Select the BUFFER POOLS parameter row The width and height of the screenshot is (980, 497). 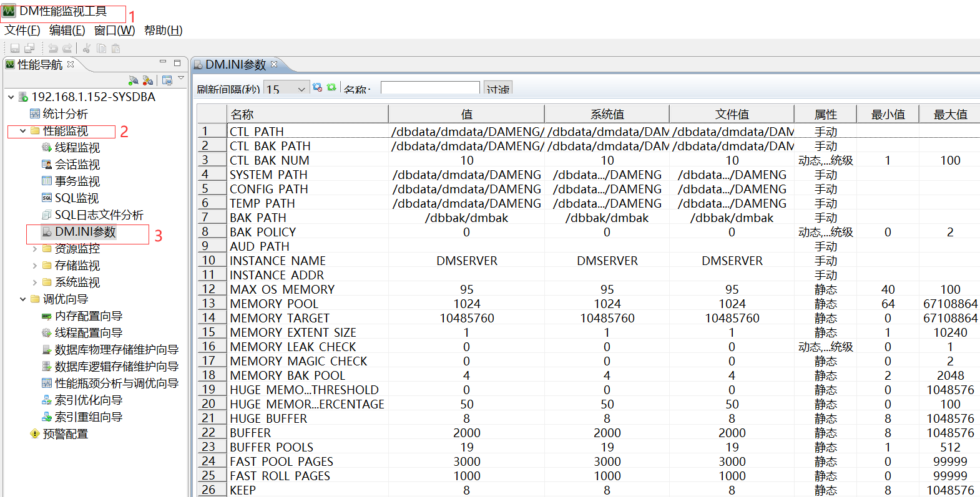tap(588, 447)
